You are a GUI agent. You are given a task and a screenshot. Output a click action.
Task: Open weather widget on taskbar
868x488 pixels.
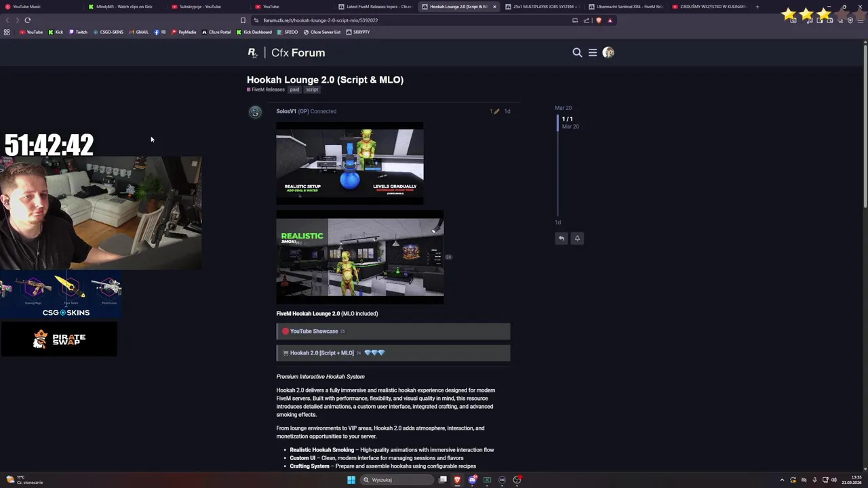pos(24,480)
